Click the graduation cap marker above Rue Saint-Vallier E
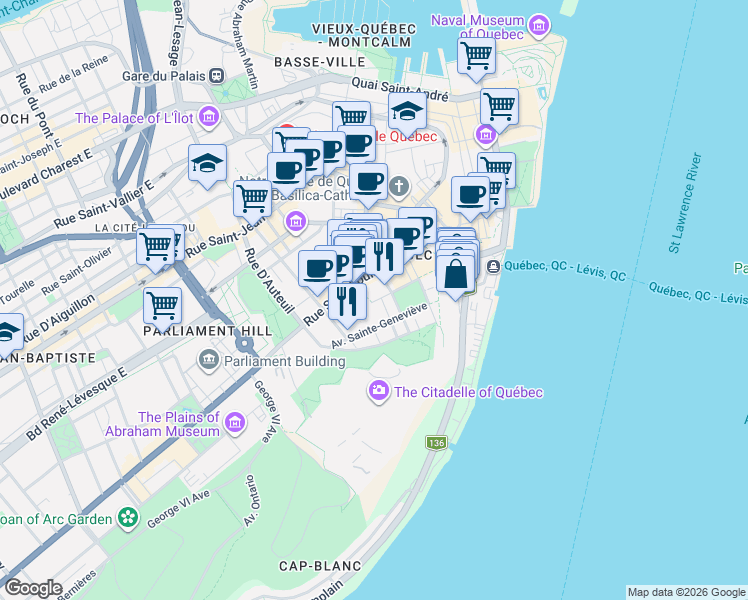 click(x=207, y=166)
